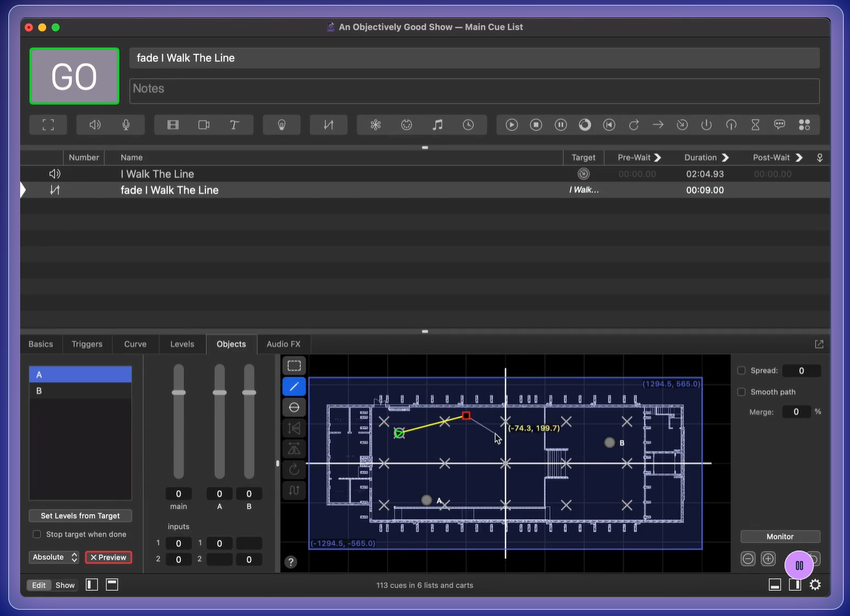Open the Absolute fade mode dropdown

point(54,558)
